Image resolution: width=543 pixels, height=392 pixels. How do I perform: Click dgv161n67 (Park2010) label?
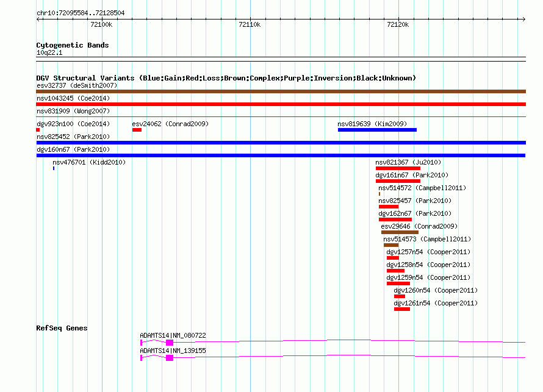click(412, 175)
